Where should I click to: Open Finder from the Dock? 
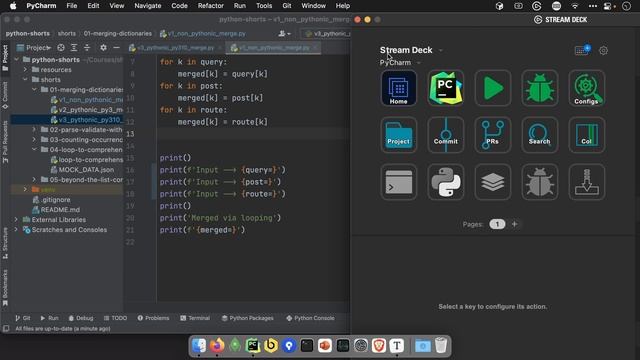199,346
